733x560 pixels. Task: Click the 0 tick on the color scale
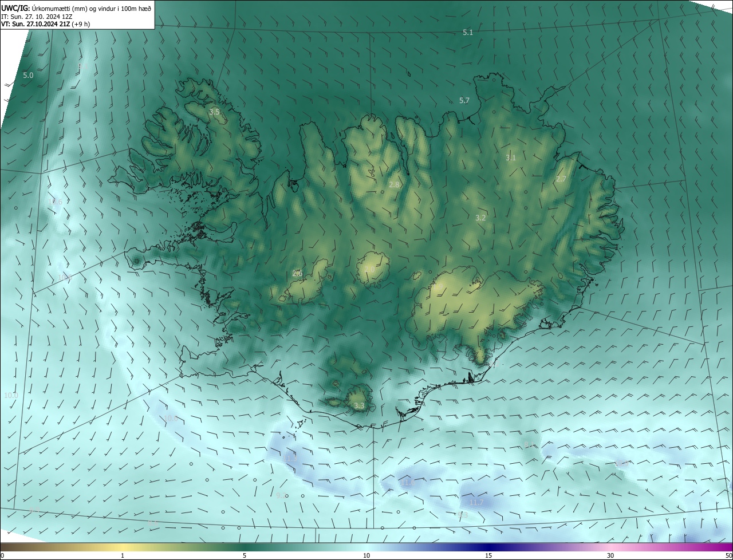[2, 555]
